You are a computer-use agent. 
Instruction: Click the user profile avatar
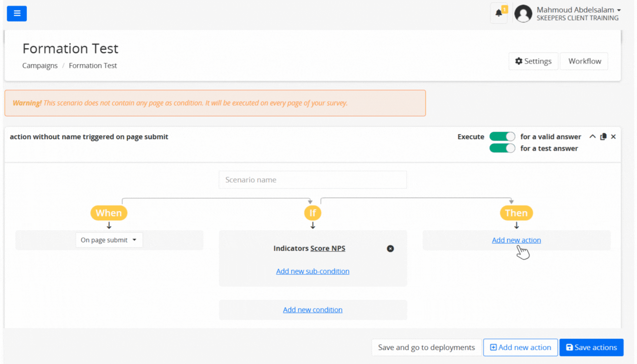point(523,14)
